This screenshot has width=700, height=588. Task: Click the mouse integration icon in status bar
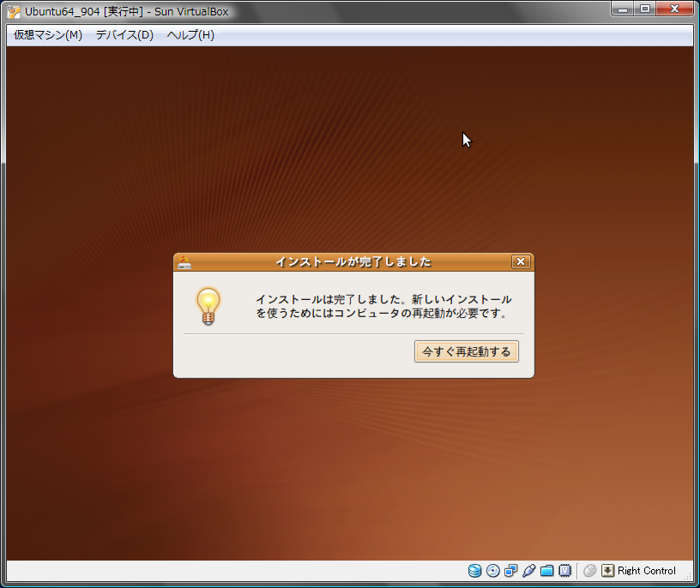pos(589,571)
